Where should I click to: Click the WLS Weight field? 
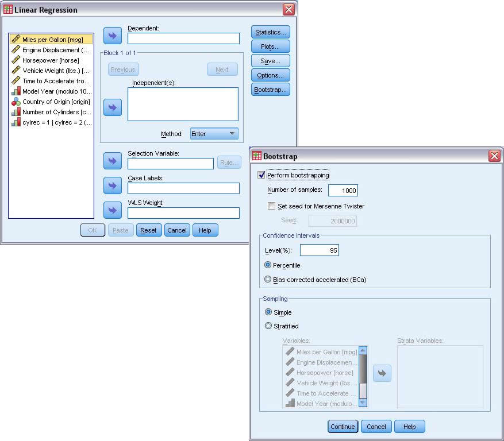[x=183, y=213]
